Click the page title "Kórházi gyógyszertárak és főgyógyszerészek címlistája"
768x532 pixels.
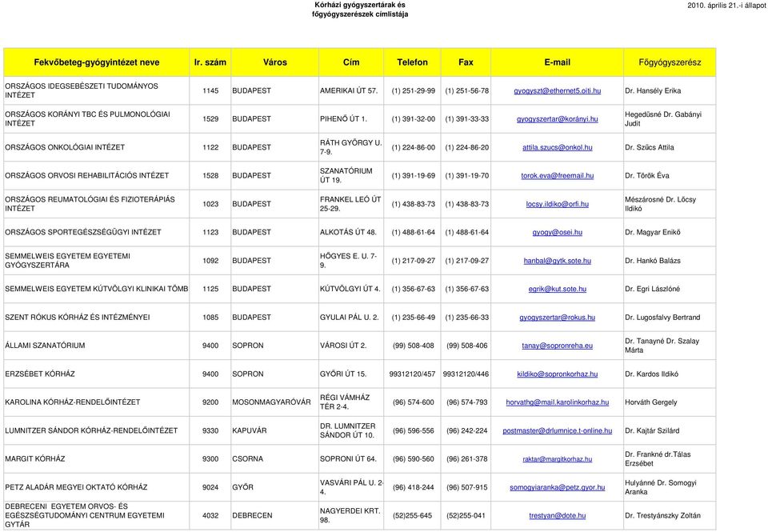[x=360, y=10]
